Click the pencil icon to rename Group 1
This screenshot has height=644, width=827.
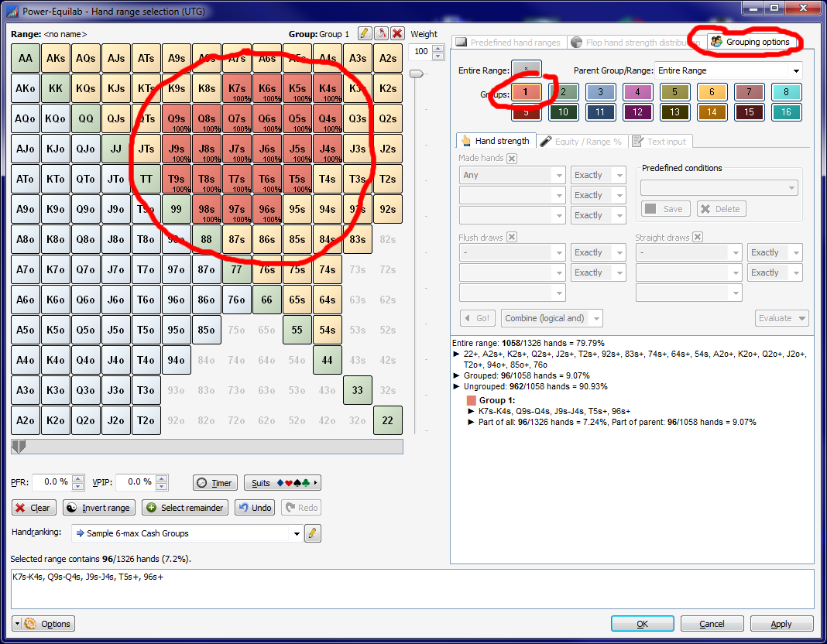pyautogui.click(x=364, y=34)
